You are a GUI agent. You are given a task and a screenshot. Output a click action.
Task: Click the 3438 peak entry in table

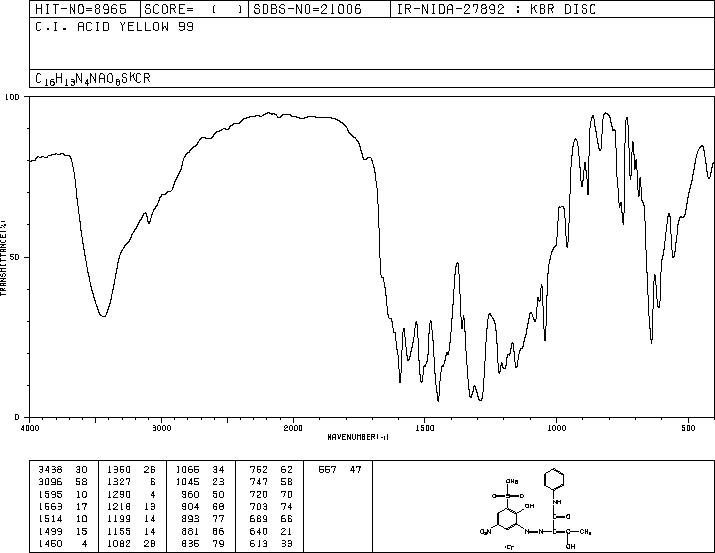coord(63,470)
